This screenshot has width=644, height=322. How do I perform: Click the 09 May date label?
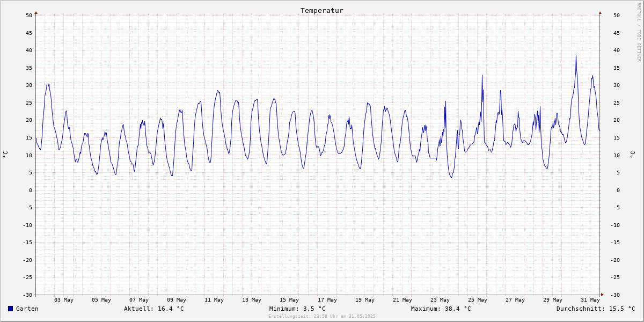pos(177,299)
